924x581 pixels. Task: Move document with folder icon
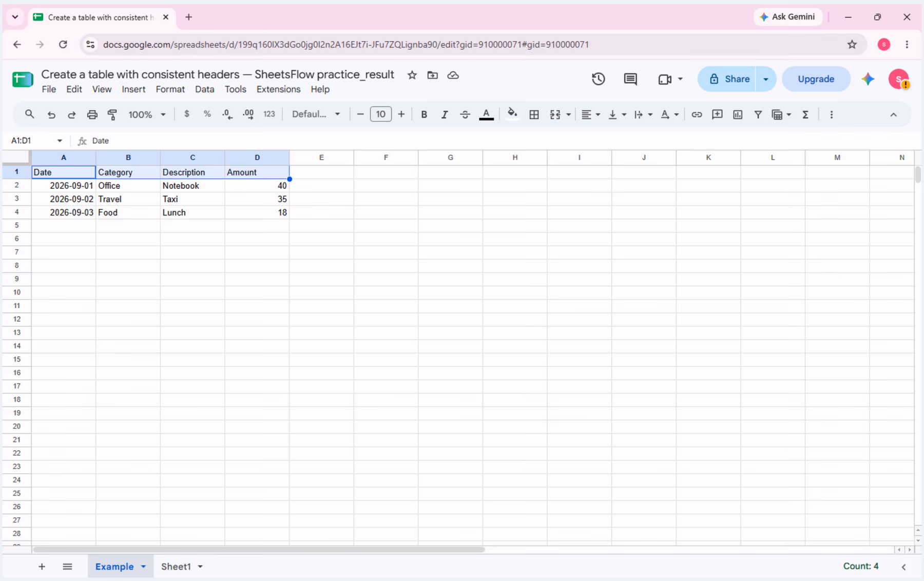pos(432,75)
